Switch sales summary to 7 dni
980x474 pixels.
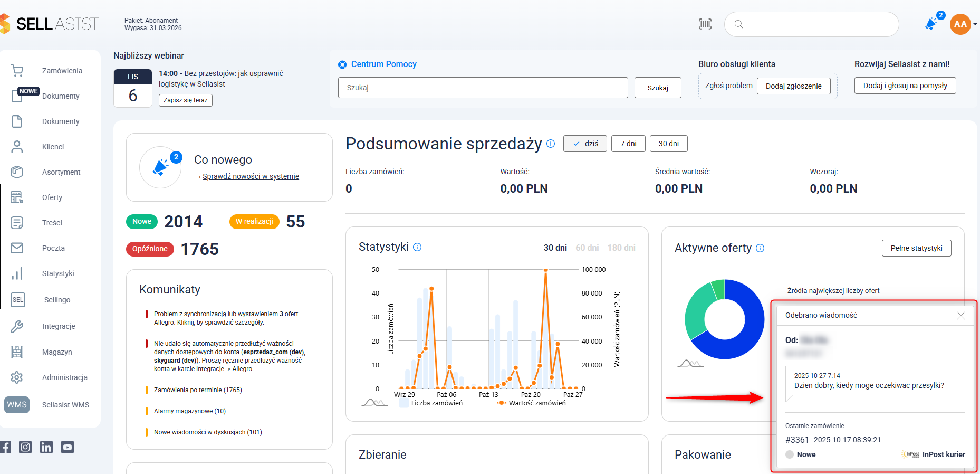click(628, 144)
